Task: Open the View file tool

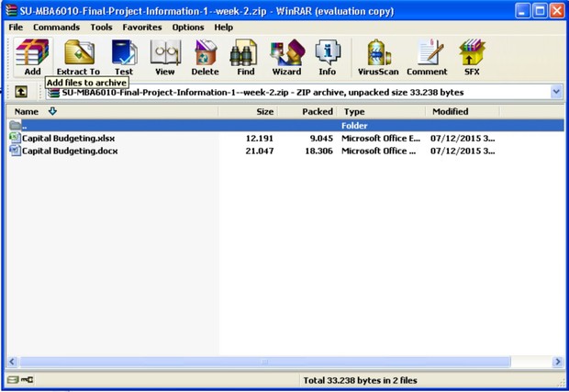Action: [165, 57]
